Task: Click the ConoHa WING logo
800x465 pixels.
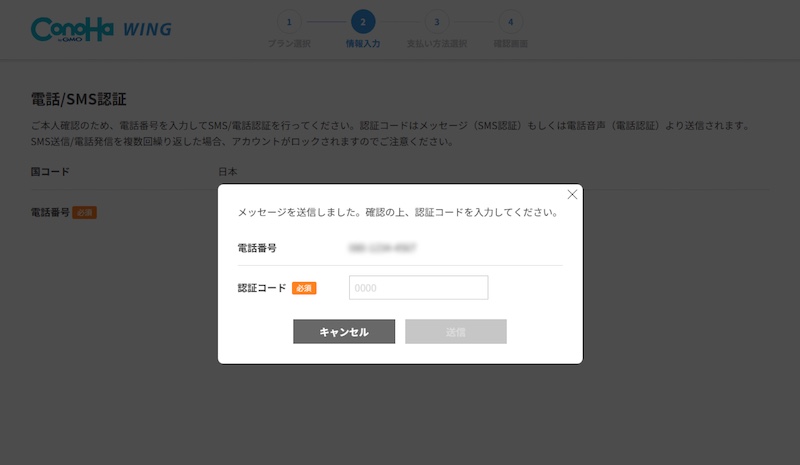Action: point(101,28)
